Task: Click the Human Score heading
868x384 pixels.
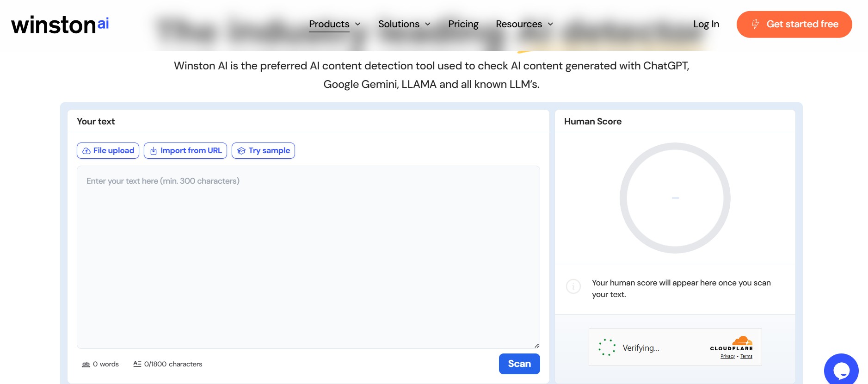Action: click(593, 121)
